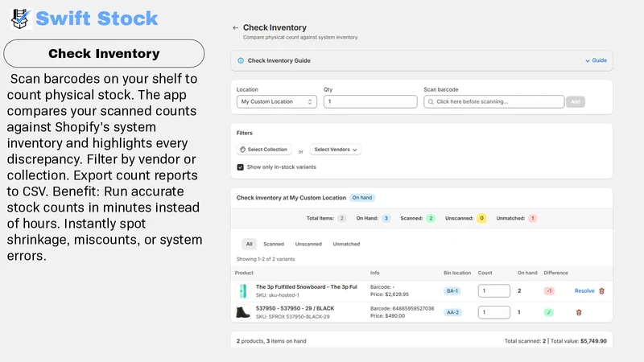Open the Select Vendors dropdown
This screenshot has width=644, height=362.
pos(335,150)
